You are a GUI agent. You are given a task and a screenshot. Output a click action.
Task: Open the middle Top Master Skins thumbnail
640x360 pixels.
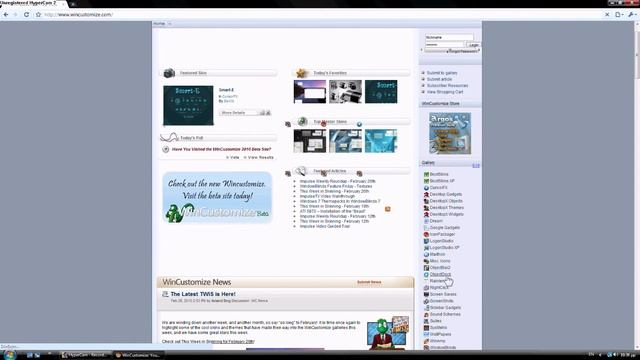[345, 141]
